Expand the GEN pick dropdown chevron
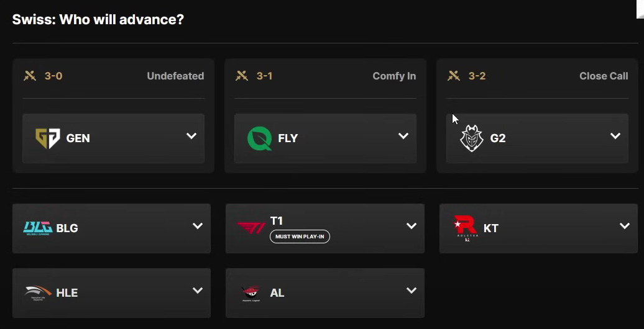Image resolution: width=644 pixels, height=329 pixels. [191, 136]
